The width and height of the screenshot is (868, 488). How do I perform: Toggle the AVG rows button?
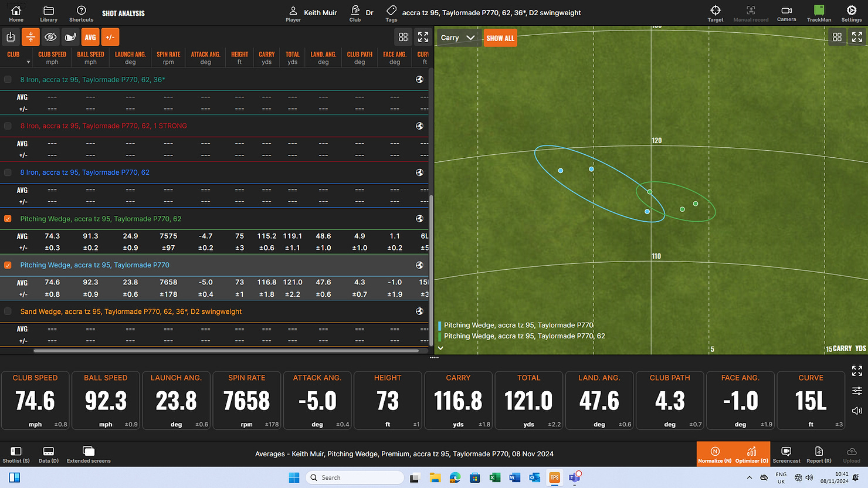point(90,37)
